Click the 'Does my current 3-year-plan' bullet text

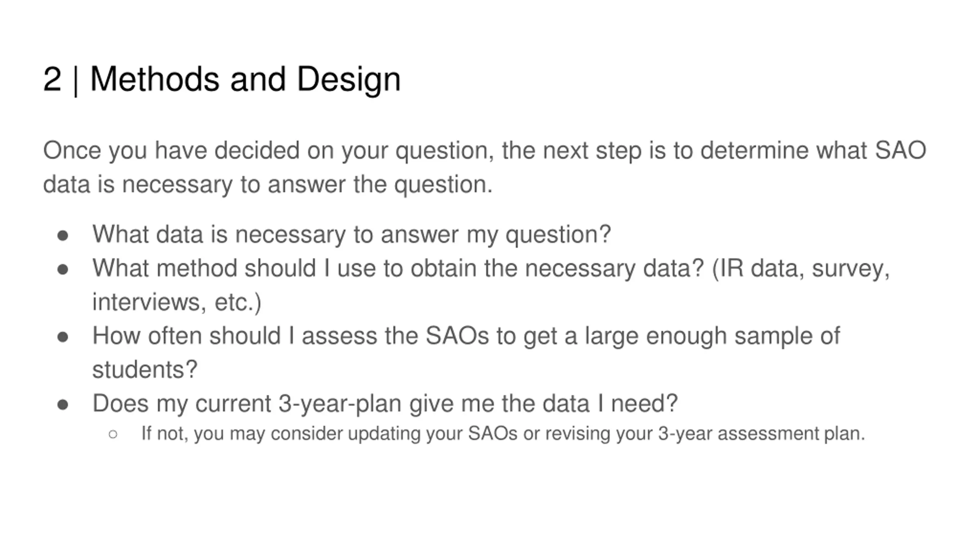pos(385,404)
